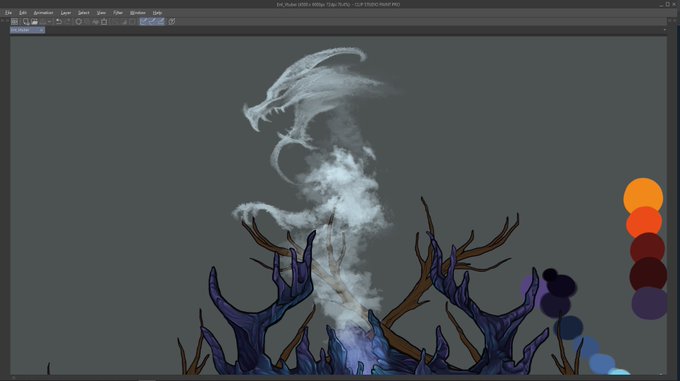Screen dimensions: 680x381
Task: Click the orange color blob on canvas
Action: click(x=643, y=195)
